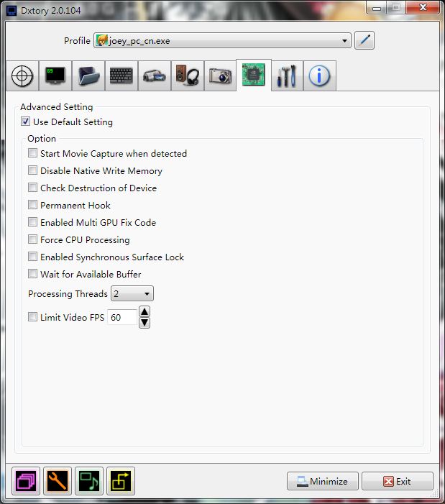
Task: Decrease Limit Video FPS with down arrow
Action: 144,323
